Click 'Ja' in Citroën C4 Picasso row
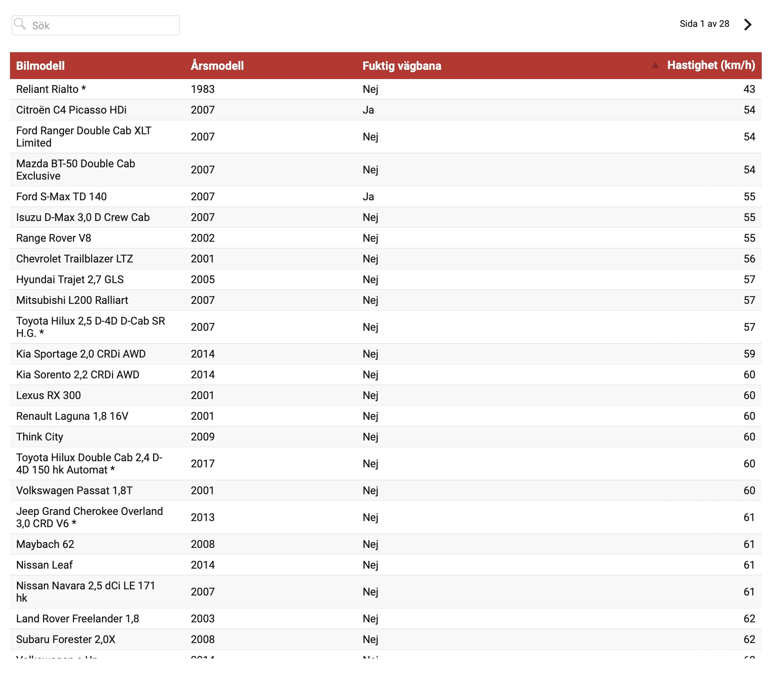This screenshot has width=784, height=673. pos(368,110)
